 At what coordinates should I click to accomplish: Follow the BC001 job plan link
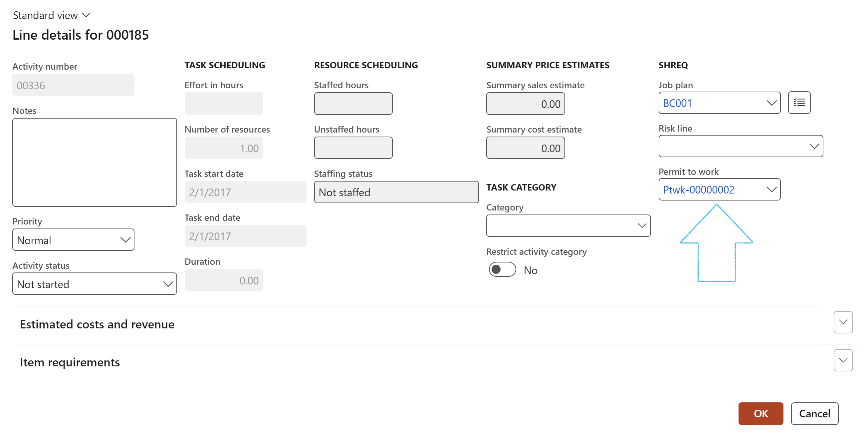pyautogui.click(x=677, y=103)
